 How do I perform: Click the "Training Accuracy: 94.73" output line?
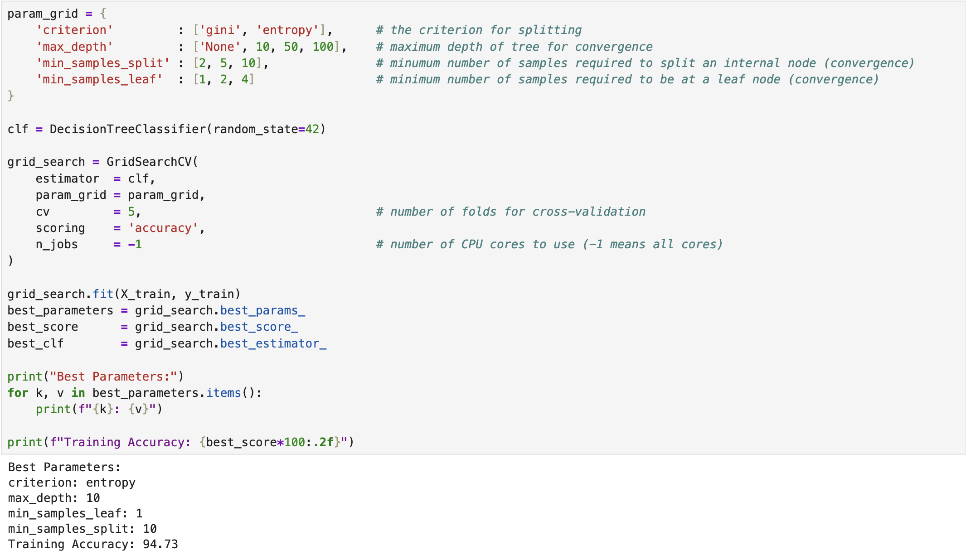pyautogui.click(x=93, y=545)
